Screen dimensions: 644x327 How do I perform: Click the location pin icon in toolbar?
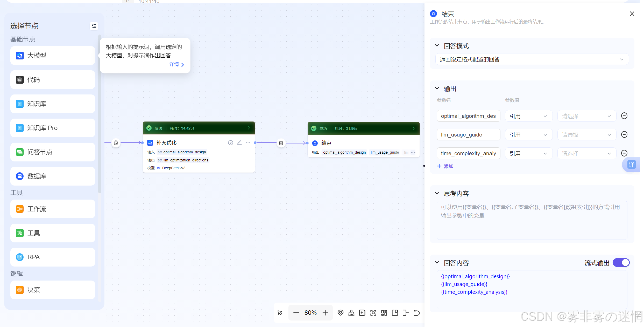pyautogui.click(x=341, y=313)
